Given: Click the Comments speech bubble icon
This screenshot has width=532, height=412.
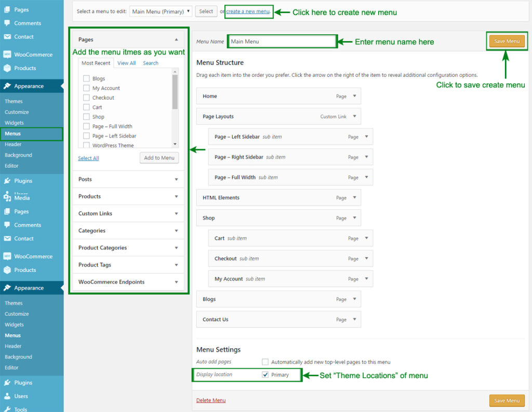Looking at the screenshot, I should pos(7,23).
